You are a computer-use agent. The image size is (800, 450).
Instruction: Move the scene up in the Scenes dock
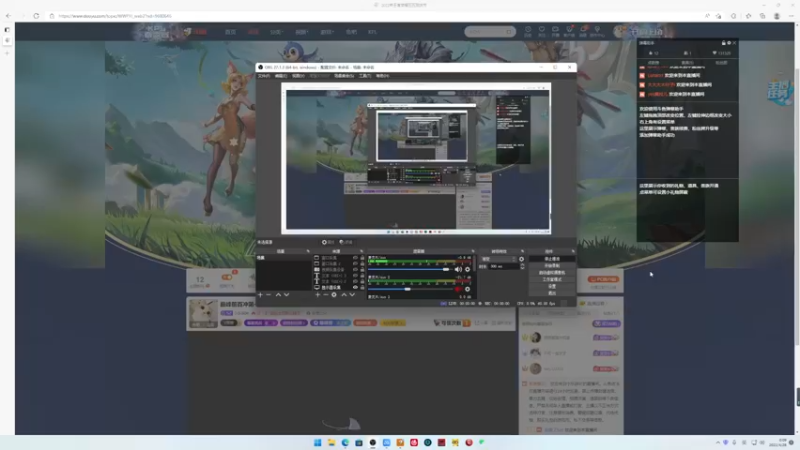[x=278, y=295]
